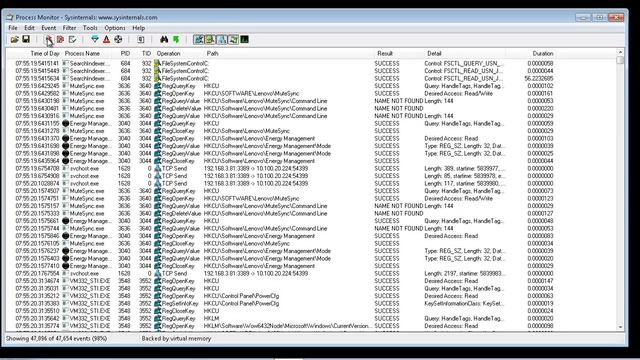Click the Process Monitor title bar icon

(x=10, y=17)
